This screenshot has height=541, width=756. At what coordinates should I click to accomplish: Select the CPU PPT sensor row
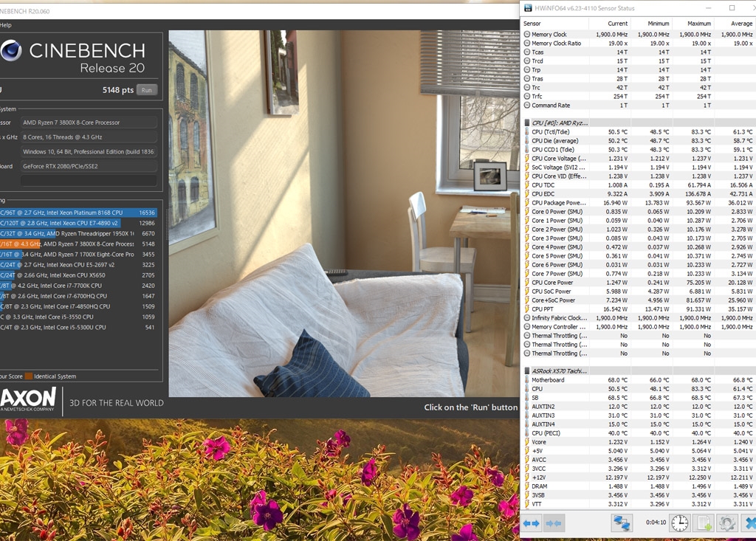(639, 309)
